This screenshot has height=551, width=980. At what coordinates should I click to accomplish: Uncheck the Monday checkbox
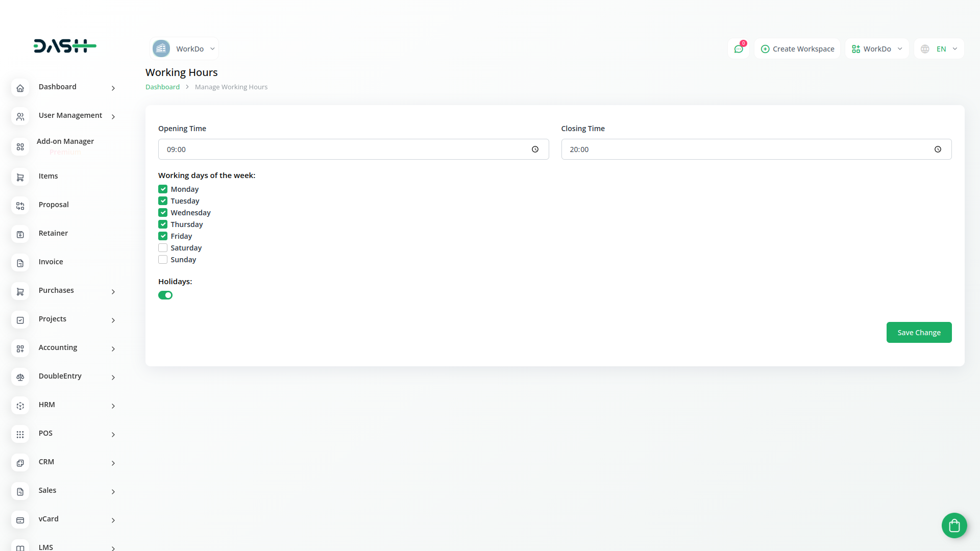163,189
